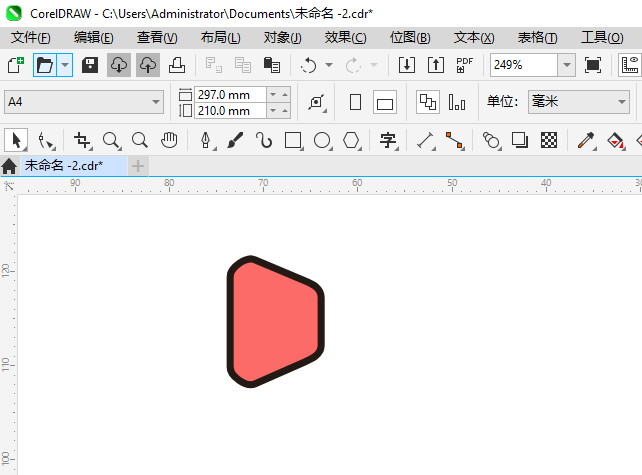Click the Open folder icon
Viewport: 642px width, 475px height.
(45, 65)
